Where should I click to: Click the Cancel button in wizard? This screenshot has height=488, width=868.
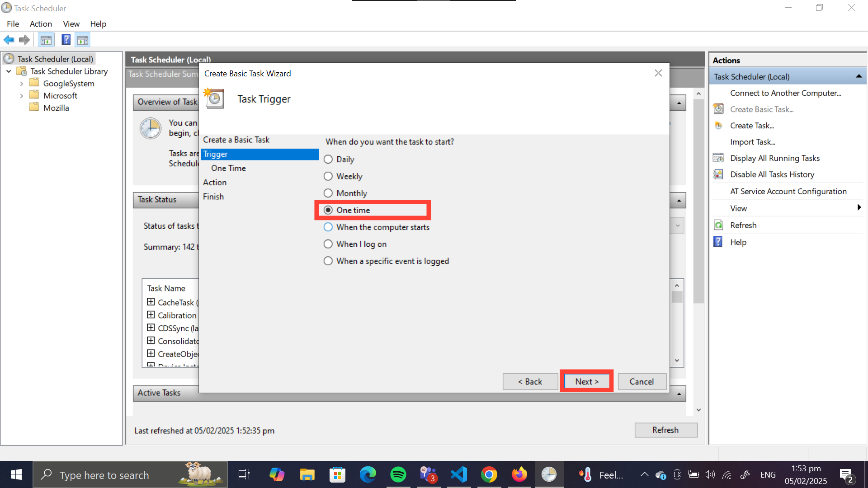click(x=642, y=381)
